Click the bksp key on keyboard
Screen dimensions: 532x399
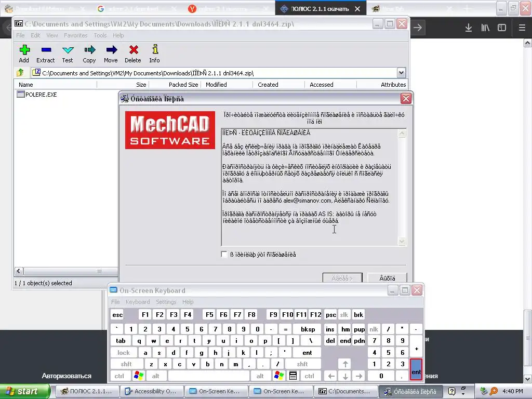tap(308, 329)
